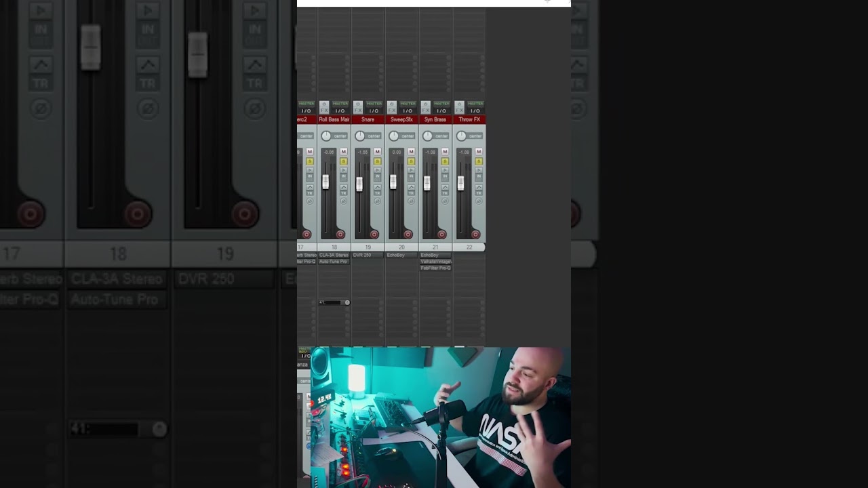Arm the Throw FX track for recording

pyautogui.click(x=475, y=235)
